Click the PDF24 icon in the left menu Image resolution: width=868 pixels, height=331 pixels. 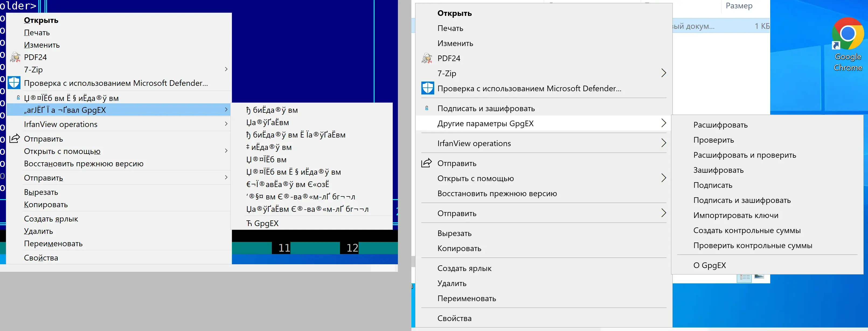pos(15,57)
